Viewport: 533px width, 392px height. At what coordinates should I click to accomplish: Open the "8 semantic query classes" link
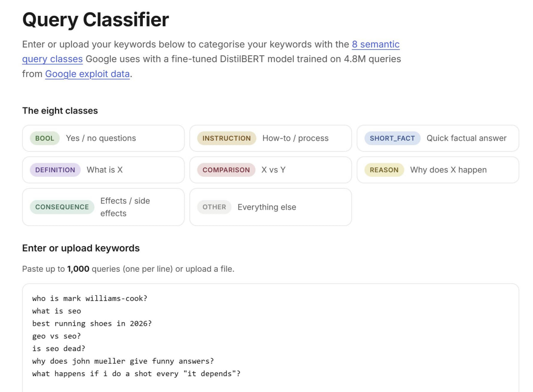[375, 44]
